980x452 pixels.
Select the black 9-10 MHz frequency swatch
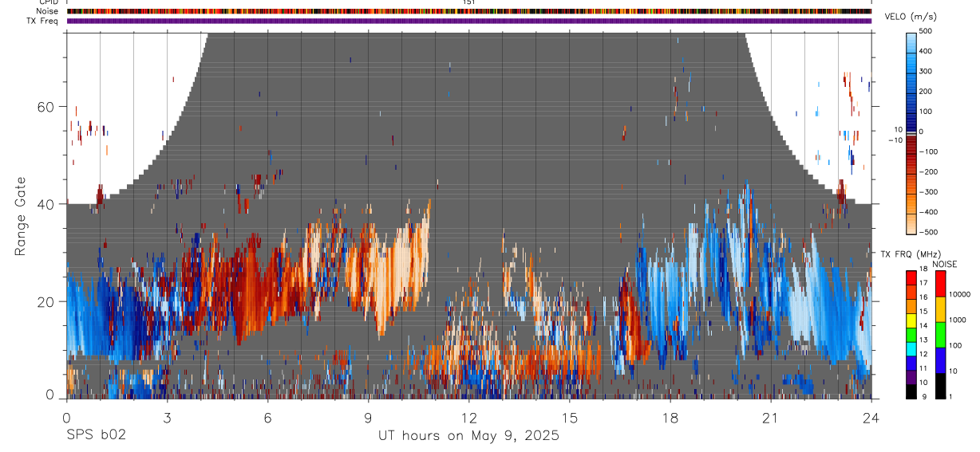(x=911, y=391)
